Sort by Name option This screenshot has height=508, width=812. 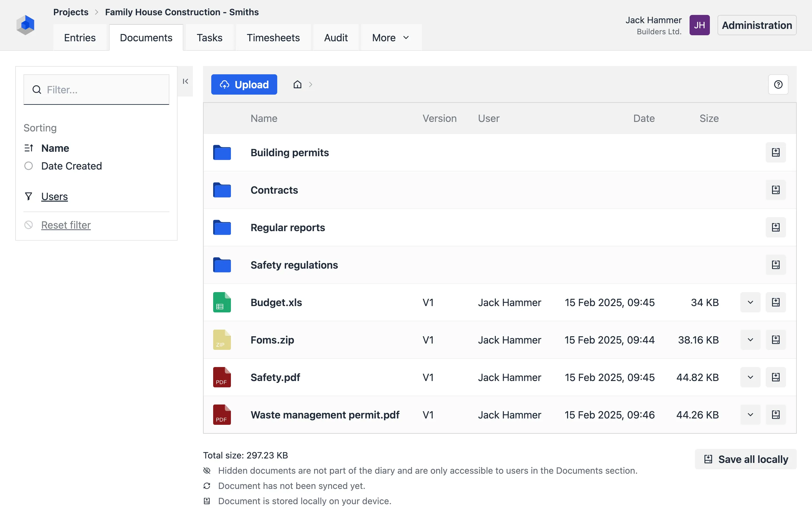click(55, 148)
